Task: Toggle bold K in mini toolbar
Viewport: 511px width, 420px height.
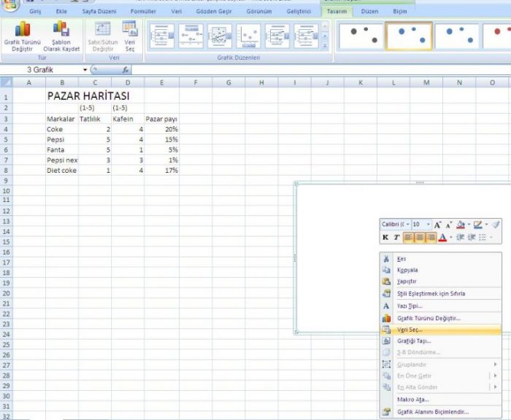Action: click(x=385, y=238)
